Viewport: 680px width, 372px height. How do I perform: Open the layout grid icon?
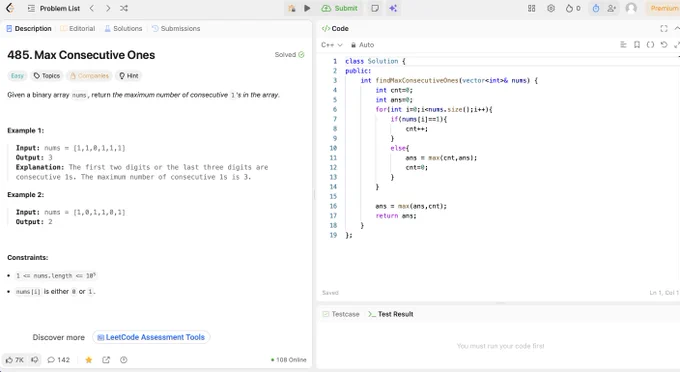click(531, 8)
